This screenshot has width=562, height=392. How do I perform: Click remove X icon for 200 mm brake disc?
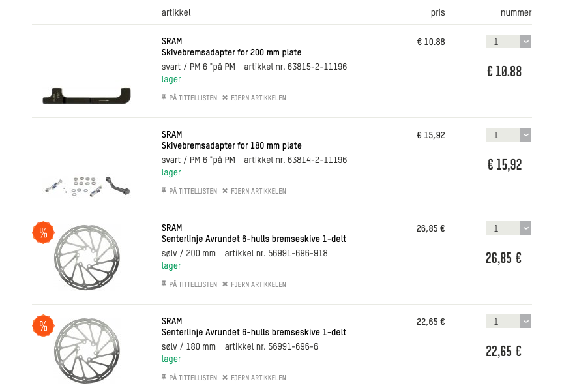click(x=225, y=284)
